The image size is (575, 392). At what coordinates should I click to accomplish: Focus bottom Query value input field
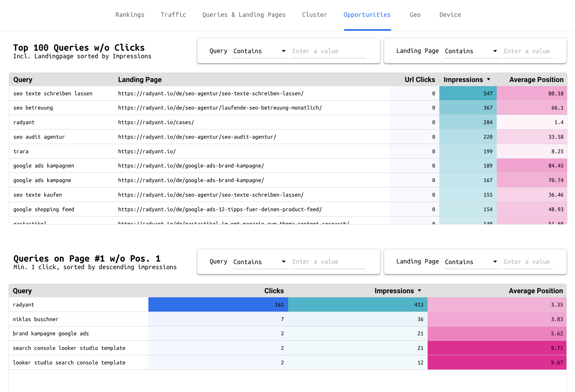point(328,262)
